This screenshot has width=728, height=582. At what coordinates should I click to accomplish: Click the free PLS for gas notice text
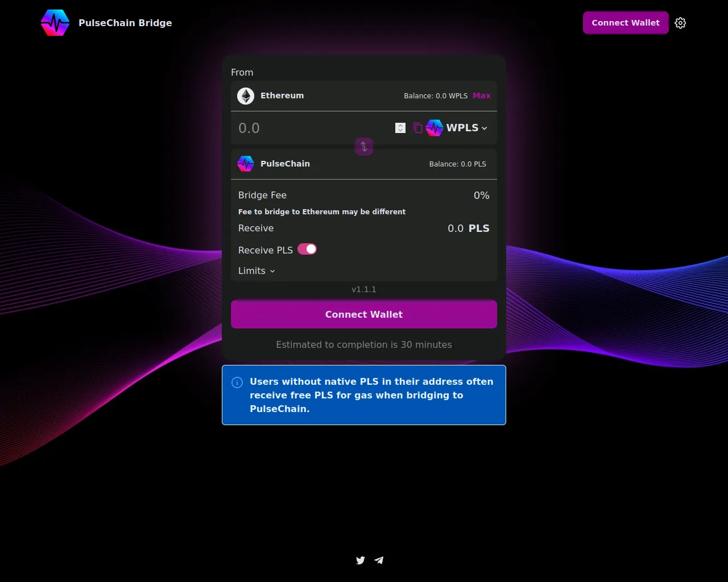[x=371, y=395]
